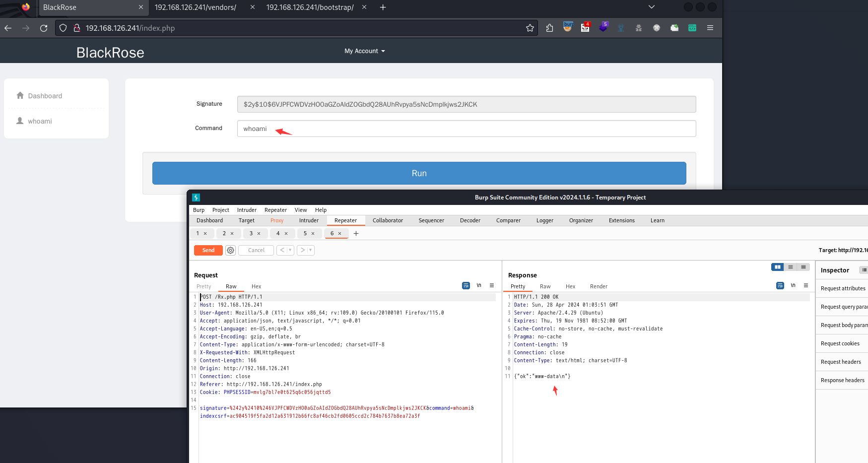Viewport: 868px width, 463px height.
Task: Click the shield tracking protection icon
Action: tap(63, 28)
